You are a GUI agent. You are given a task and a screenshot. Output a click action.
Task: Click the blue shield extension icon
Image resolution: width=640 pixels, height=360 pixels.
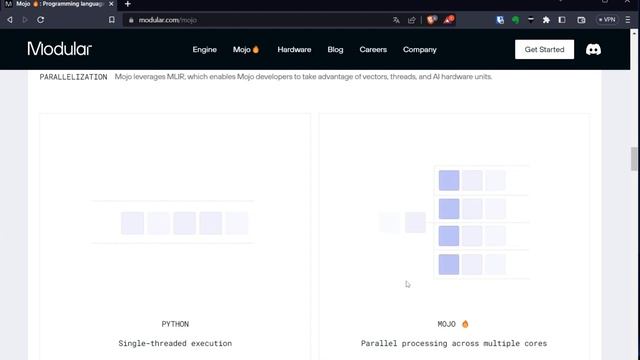pos(500,20)
